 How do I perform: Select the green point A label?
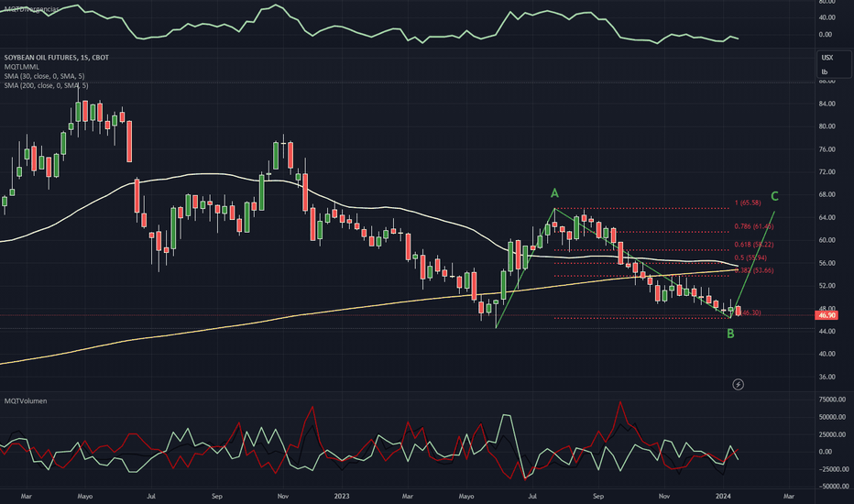(554, 192)
